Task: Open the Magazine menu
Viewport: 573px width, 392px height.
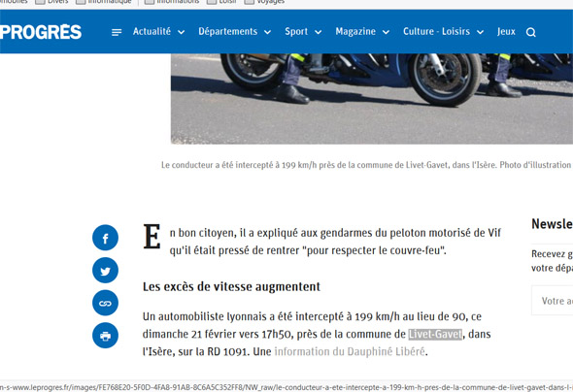Action: tap(355, 32)
